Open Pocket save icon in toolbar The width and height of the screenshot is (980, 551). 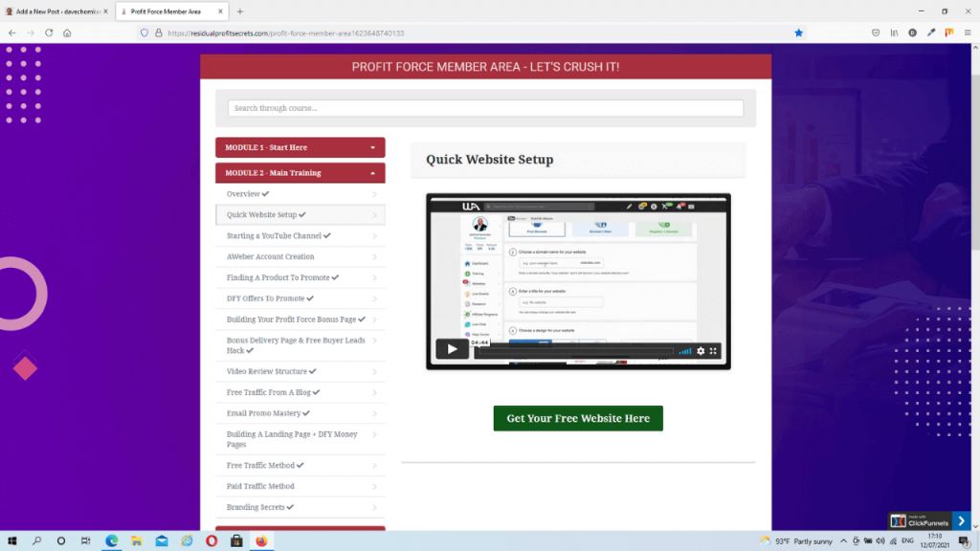point(876,33)
